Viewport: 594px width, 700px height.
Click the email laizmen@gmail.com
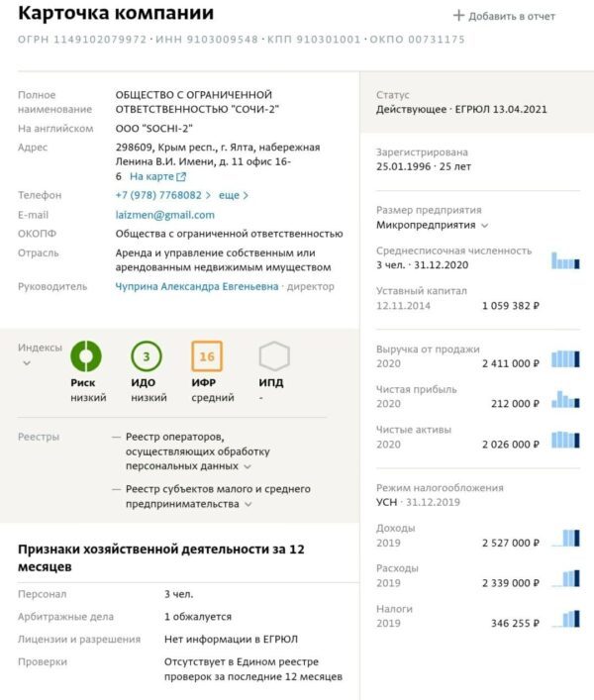[164, 214]
